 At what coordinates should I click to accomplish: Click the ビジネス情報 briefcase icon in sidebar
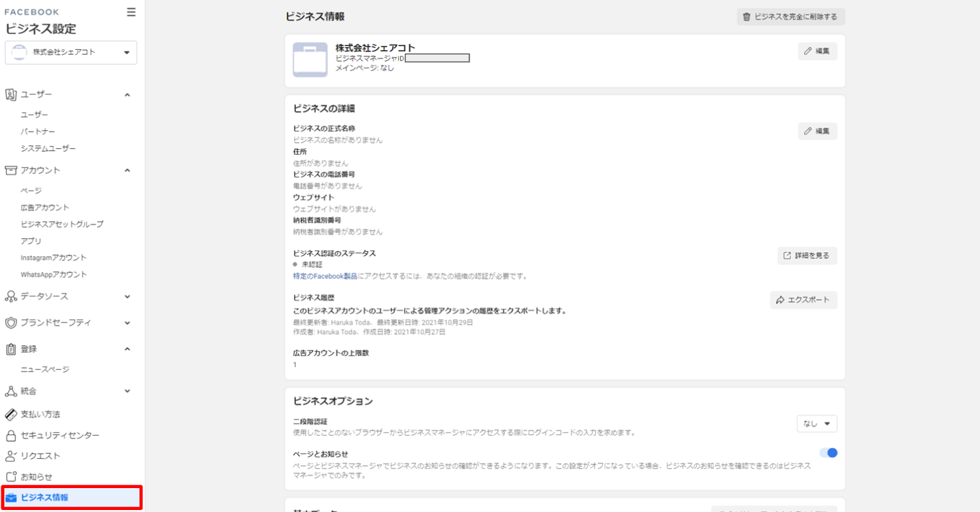[x=11, y=497]
